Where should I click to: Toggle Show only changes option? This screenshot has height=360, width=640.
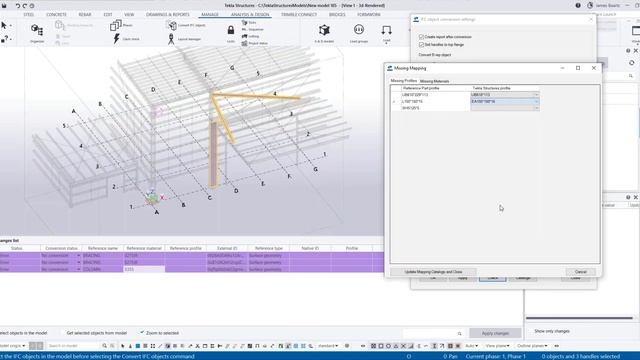(551, 331)
